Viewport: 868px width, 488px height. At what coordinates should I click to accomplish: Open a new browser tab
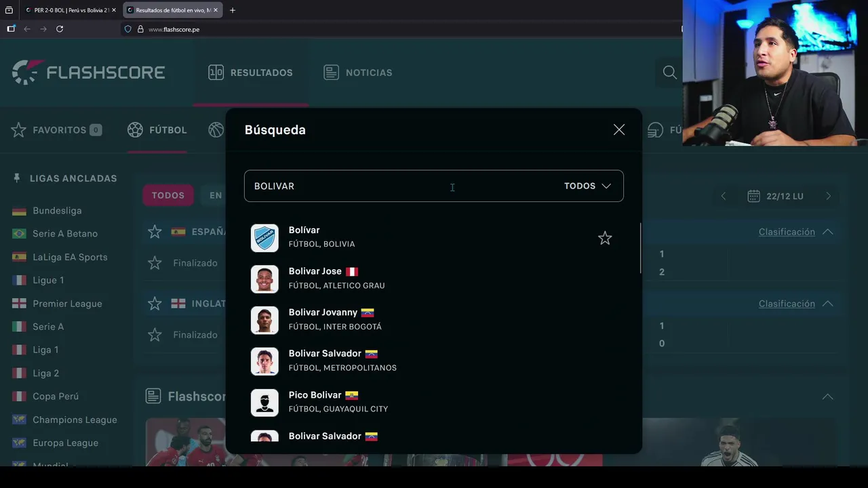233,10
